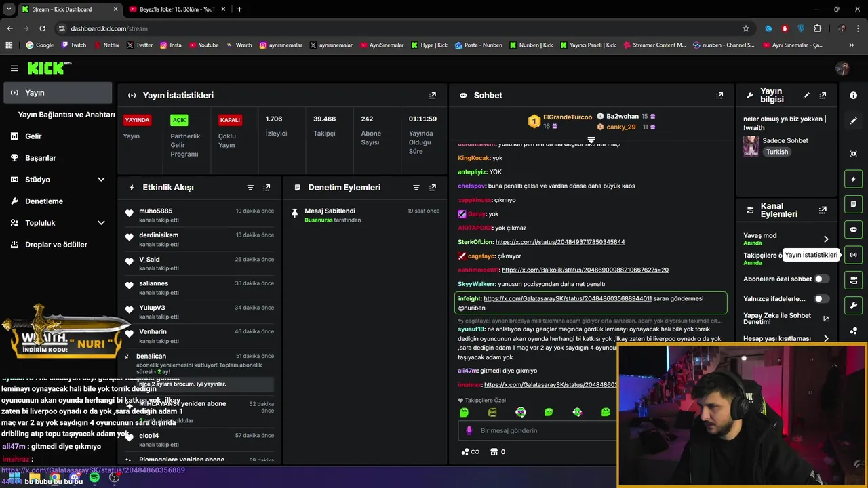Click the shop icon below the message box
This screenshot has height=488, width=868.
coord(494,452)
